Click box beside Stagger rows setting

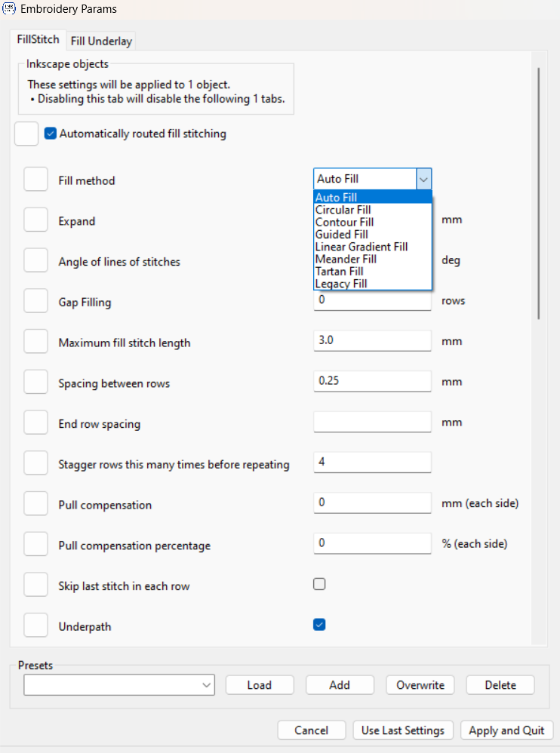[x=35, y=463]
